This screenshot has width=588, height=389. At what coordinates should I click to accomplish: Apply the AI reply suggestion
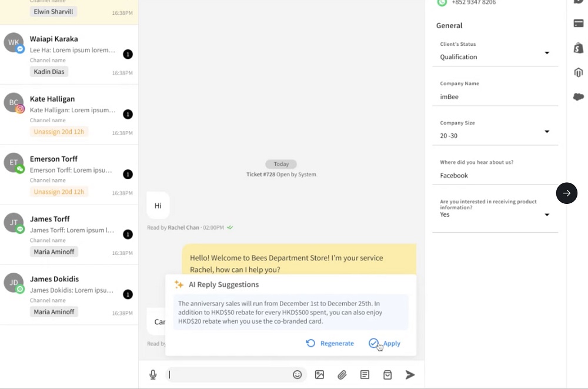tap(385, 343)
